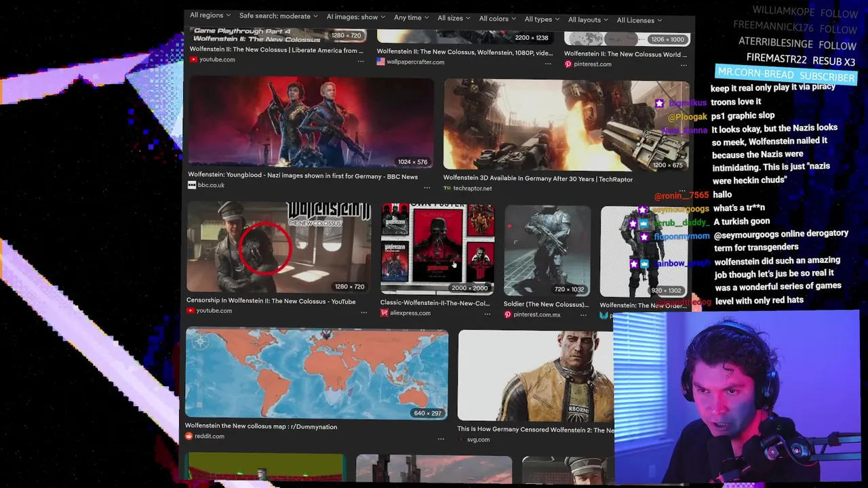Open the AI images: show dropdown
Screen dimensions: 868x488
click(x=355, y=17)
